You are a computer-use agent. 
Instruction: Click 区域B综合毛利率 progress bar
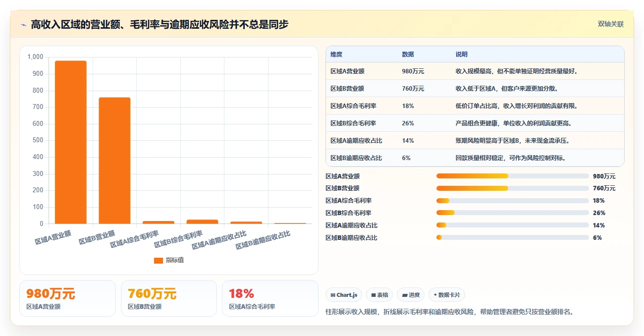click(512, 213)
